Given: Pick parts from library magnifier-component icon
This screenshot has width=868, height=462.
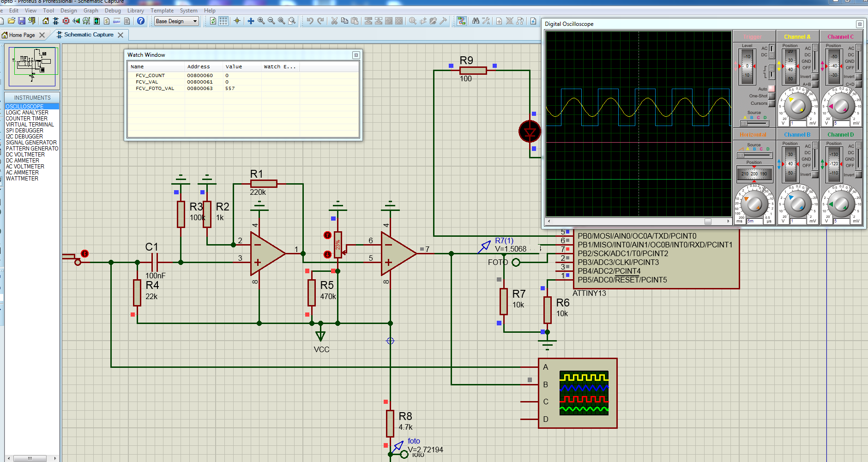Looking at the screenshot, I should point(412,21).
